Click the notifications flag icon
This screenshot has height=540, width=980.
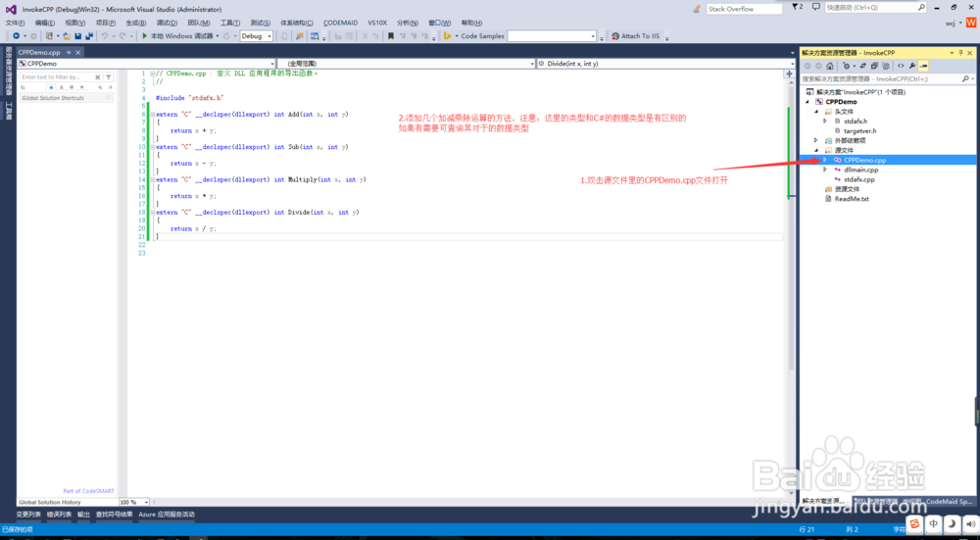pos(797,7)
